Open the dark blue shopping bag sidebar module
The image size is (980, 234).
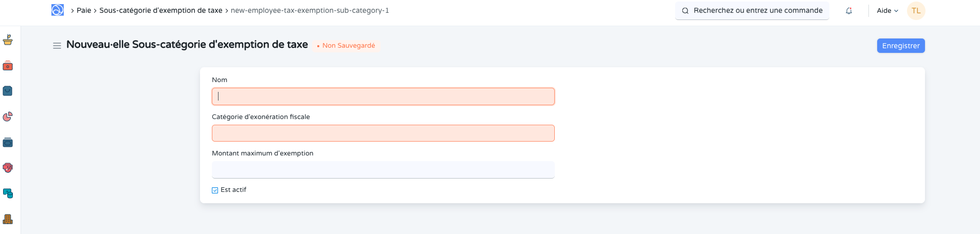[x=8, y=91]
